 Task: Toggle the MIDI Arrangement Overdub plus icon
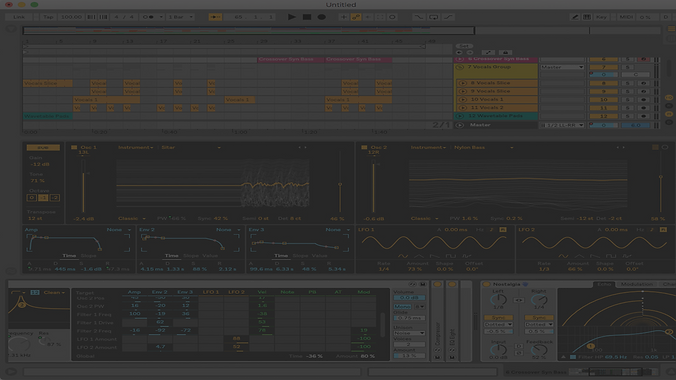click(344, 17)
